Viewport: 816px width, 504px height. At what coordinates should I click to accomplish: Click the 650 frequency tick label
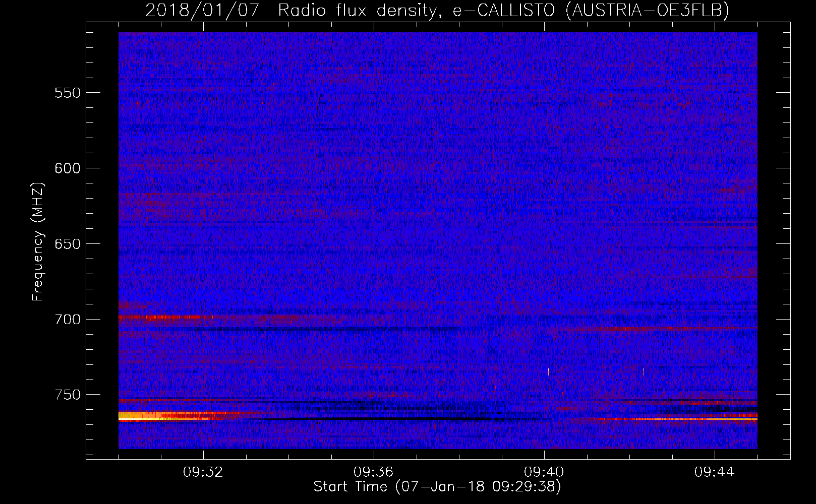68,244
